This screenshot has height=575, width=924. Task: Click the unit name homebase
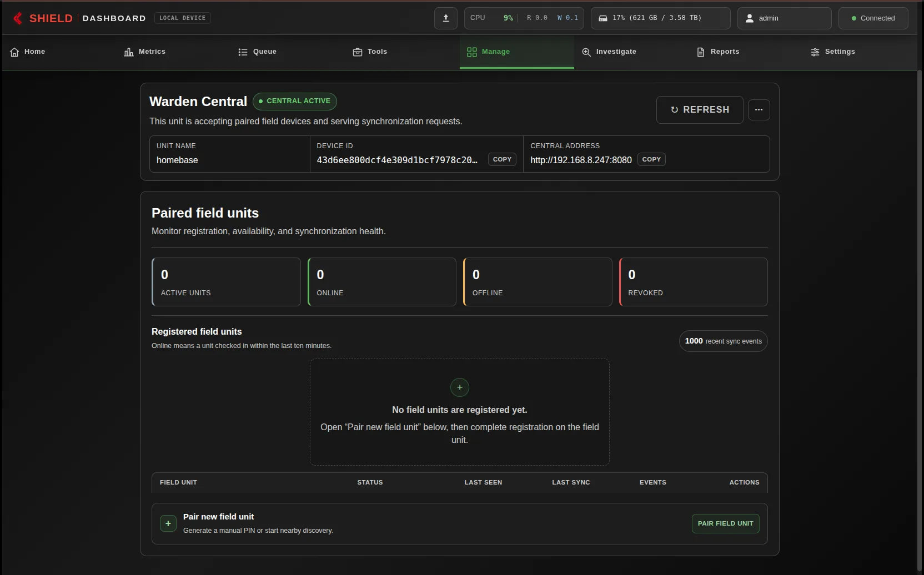click(x=177, y=160)
